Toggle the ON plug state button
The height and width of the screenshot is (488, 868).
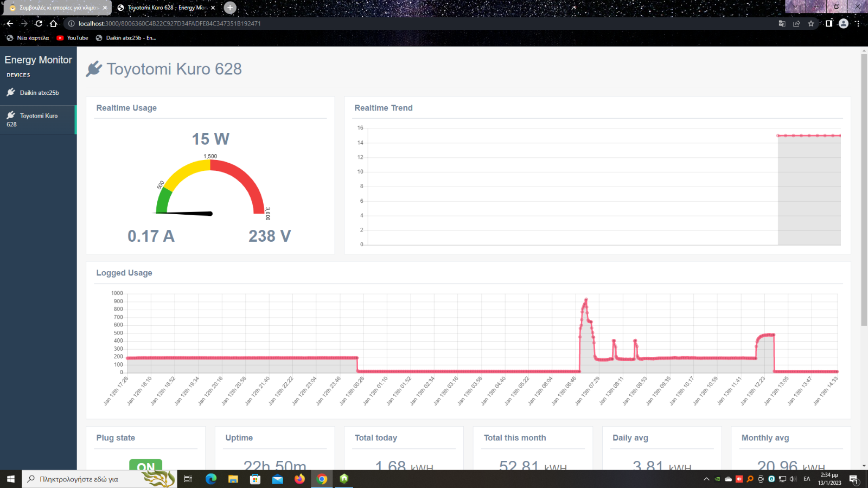pos(145,465)
